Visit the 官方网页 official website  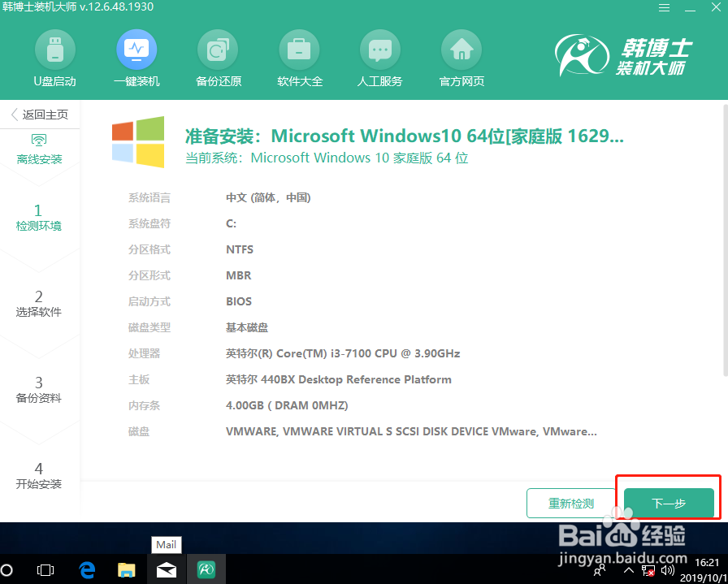pyautogui.click(x=461, y=57)
